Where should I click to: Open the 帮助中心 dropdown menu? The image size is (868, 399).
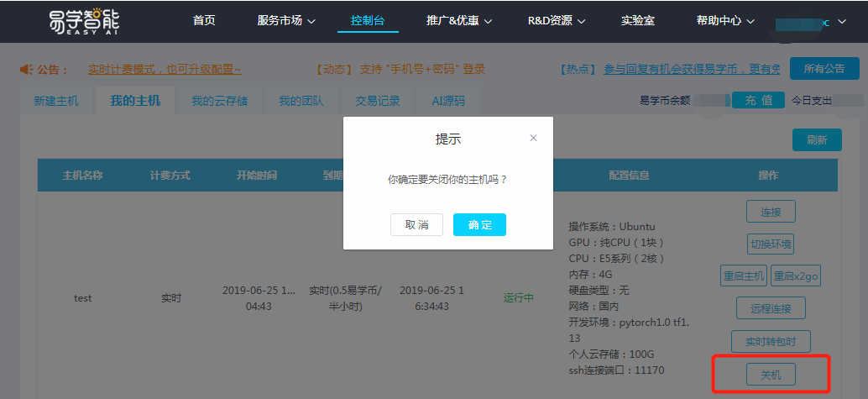click(725, 21)
